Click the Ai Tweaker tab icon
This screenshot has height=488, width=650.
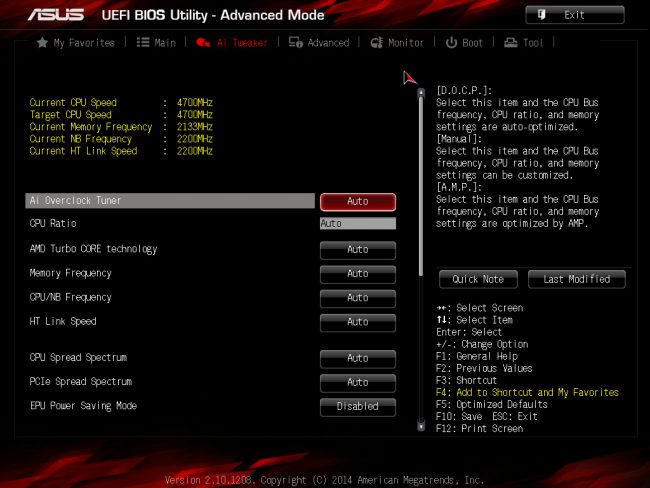[203, 43]
